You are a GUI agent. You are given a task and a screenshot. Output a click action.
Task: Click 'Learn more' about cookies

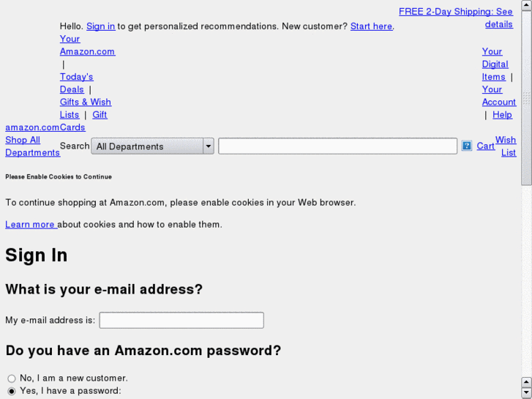click(x=31, y=225)
